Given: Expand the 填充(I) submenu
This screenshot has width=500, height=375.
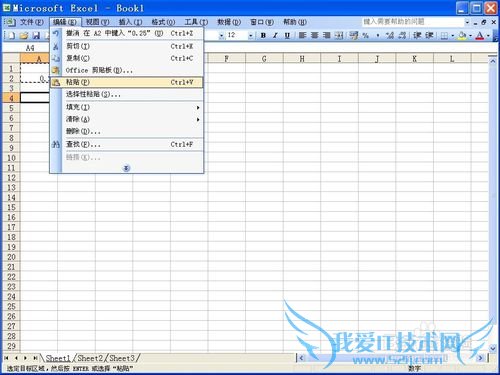Looking at the screenshot, I should click(x=198, y=107).
